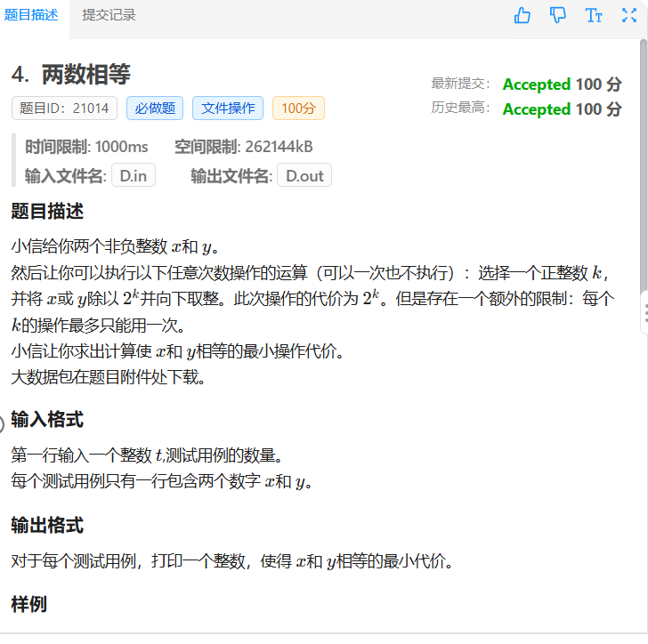
Task: Click the vertical scrollbar on the right
Action: (x=643, y=178)
